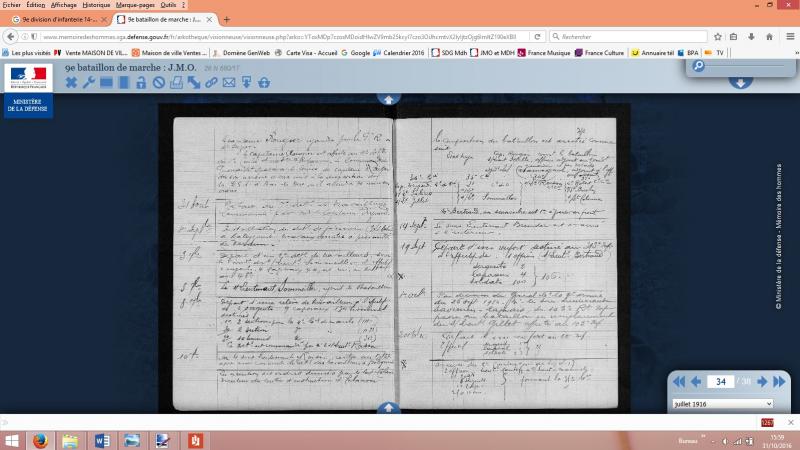
Task: Open 'Les plus visités' bookmark
Action: 26,53
